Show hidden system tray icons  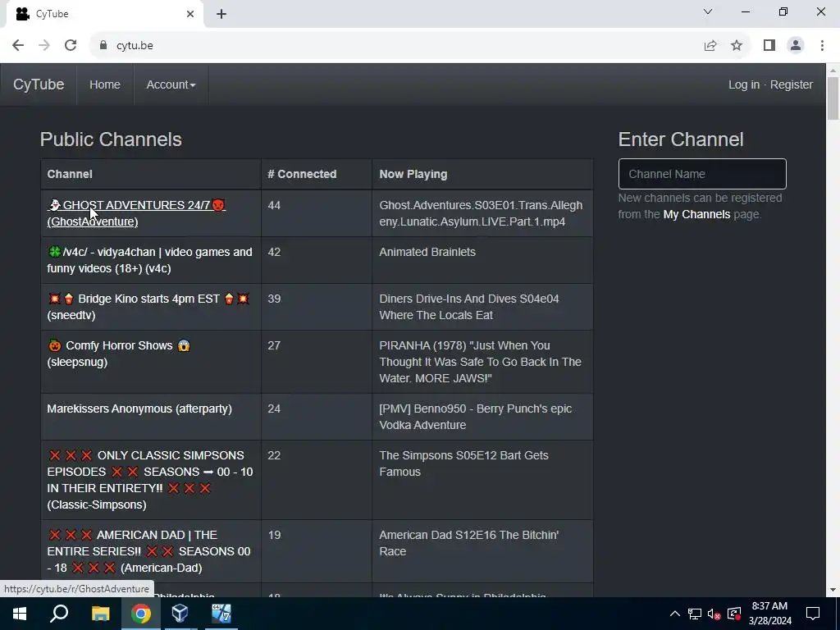click(x=675, y=614)
